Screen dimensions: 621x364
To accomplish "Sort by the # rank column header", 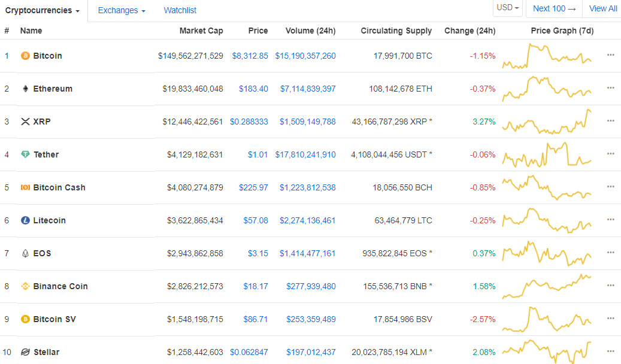I will coord(7,31).
